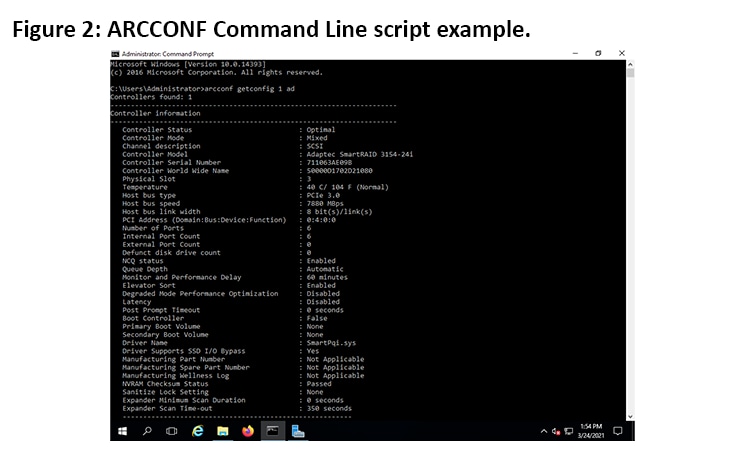
Task: Minimize the Command Prompt window
Action: click(x=575, y=53)
